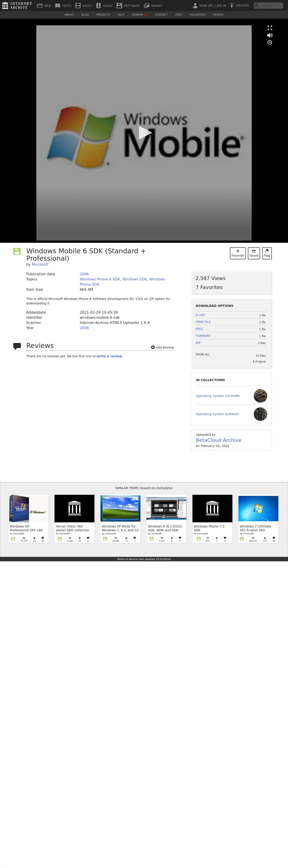Open the playback speed clock icon
This screenshot has width=288, height=868.
pyautogui.click(x=270, y=42)
